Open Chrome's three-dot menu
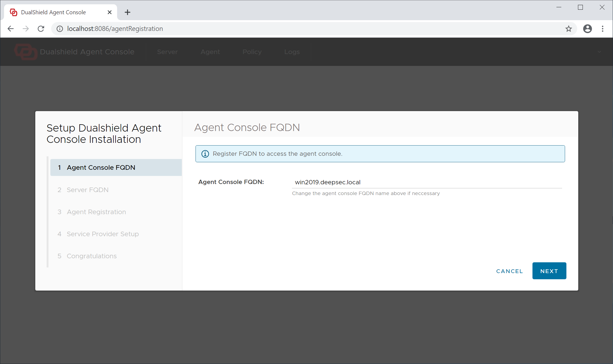This screenshot has height=364, width=613. (603, 29)
